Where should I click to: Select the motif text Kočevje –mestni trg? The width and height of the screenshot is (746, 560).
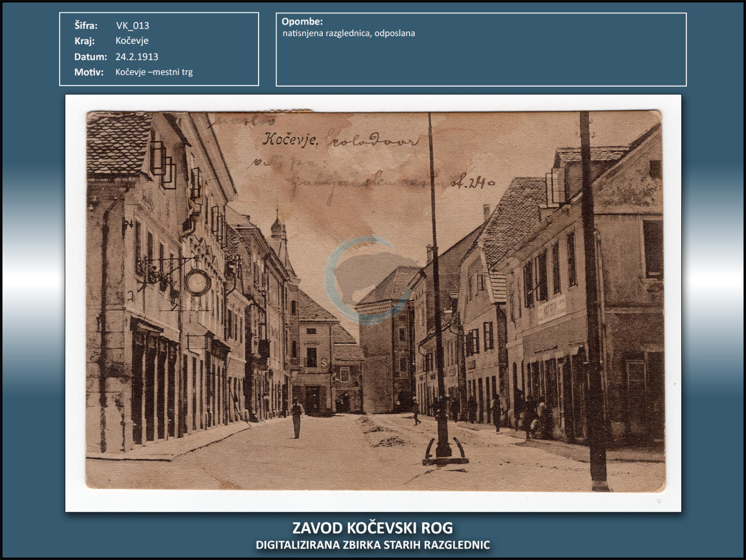[x=154, y=72]
